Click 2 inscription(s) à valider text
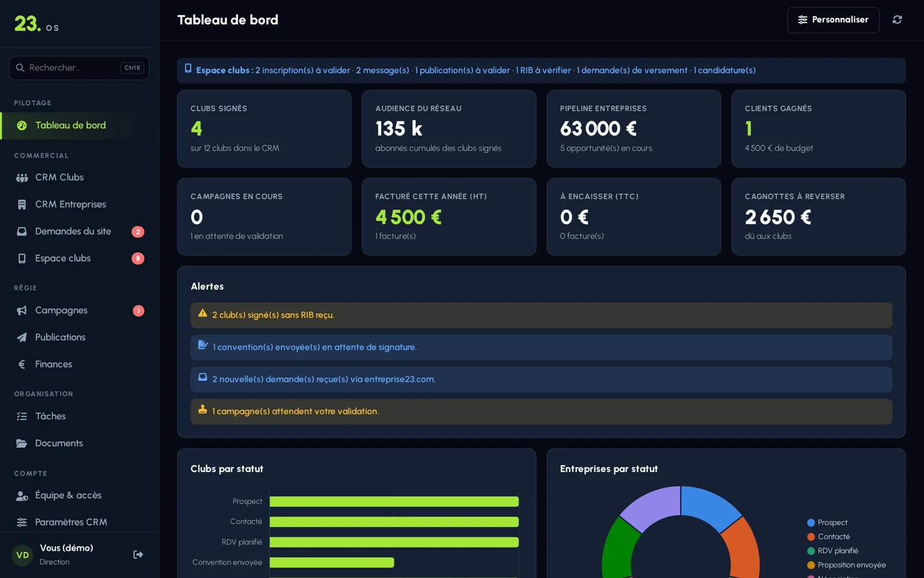The width and height of the screenshot is (924, 578). point(303,71)
